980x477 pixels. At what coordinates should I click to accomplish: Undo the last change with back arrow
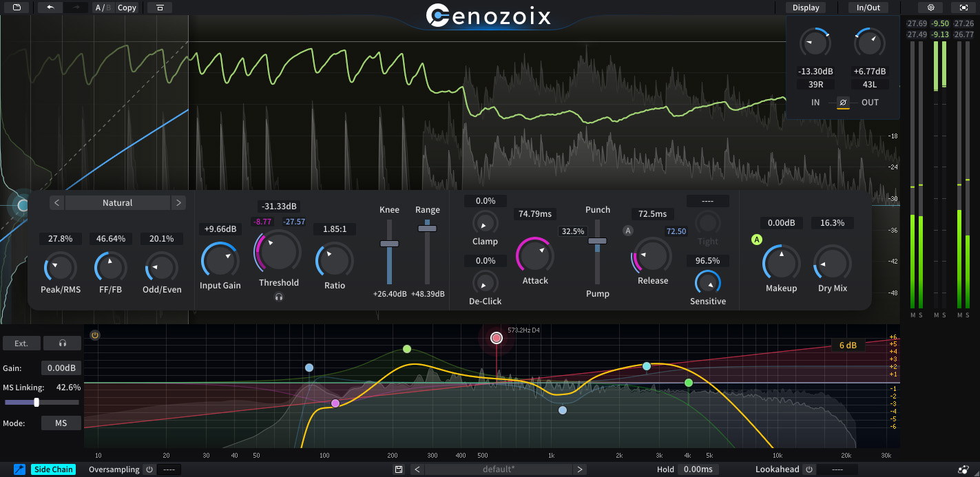(50, 8)
